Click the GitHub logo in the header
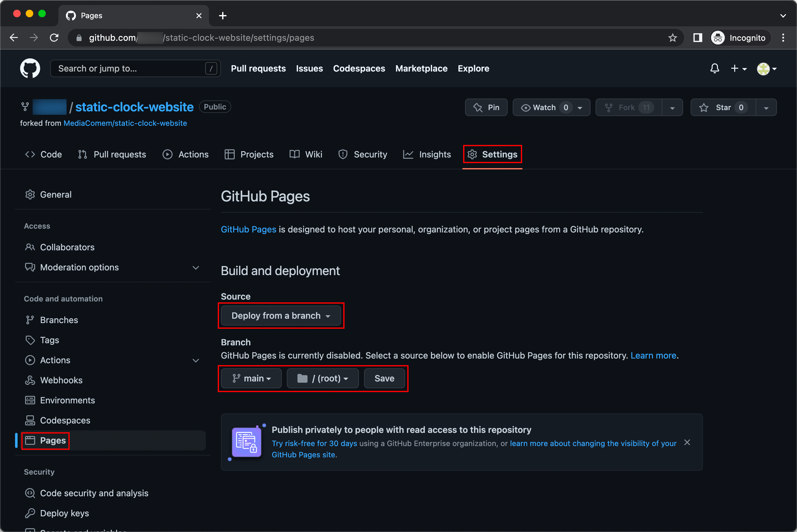Image resolution: width=797 pixels, height=532 pixels. (x=30, y=68)
